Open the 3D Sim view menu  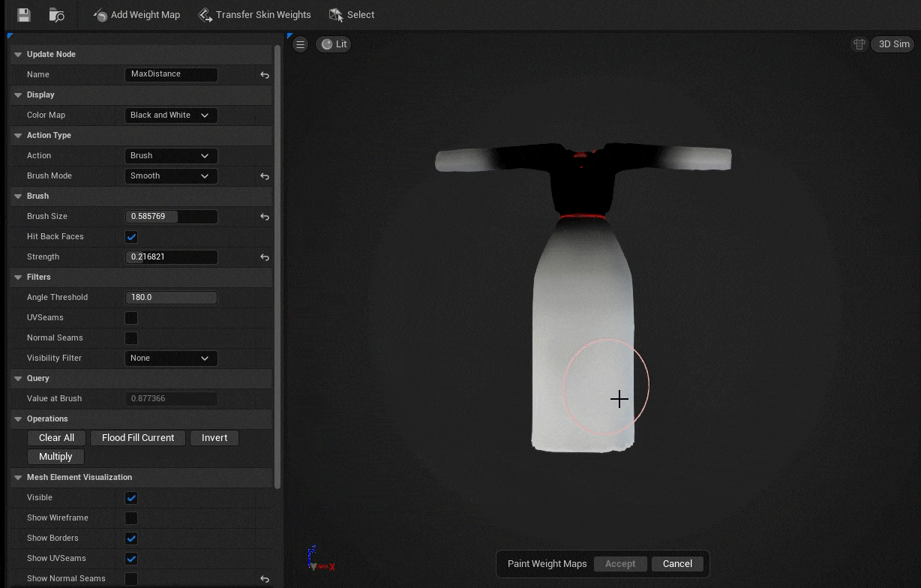(x=892, y=44)
